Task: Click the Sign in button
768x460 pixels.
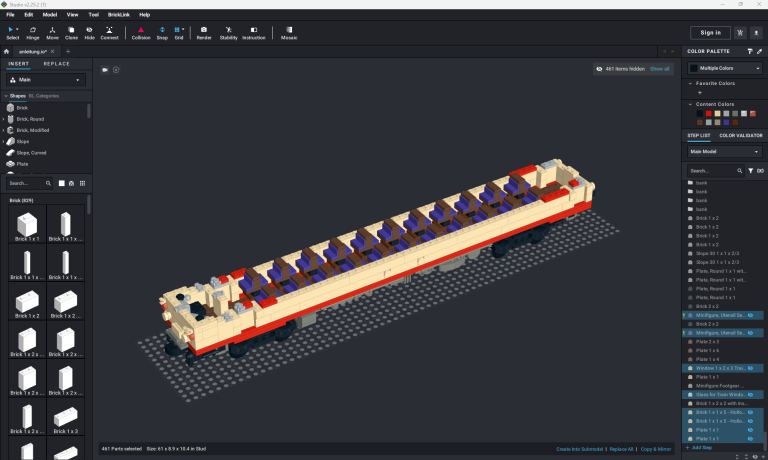Action: tap(705, 32)
